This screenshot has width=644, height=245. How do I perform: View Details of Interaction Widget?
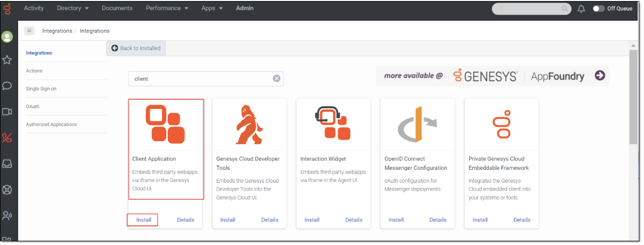(x=354, y=220)
